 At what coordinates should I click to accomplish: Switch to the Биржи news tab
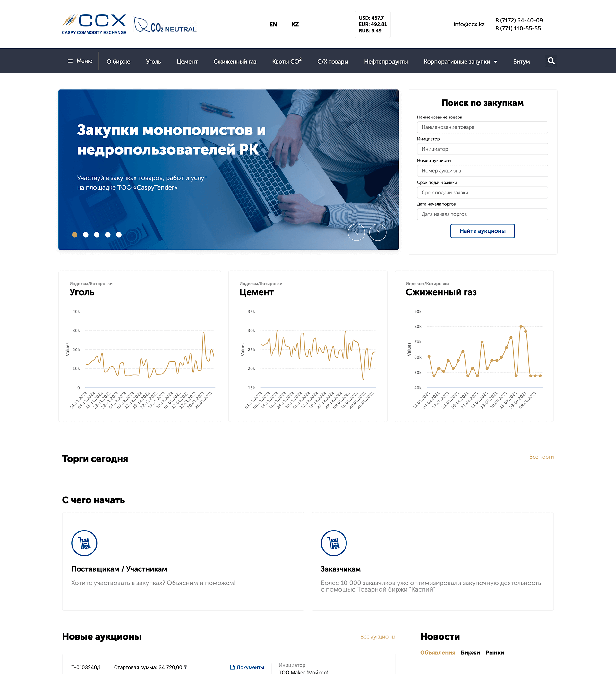(470, 652)
